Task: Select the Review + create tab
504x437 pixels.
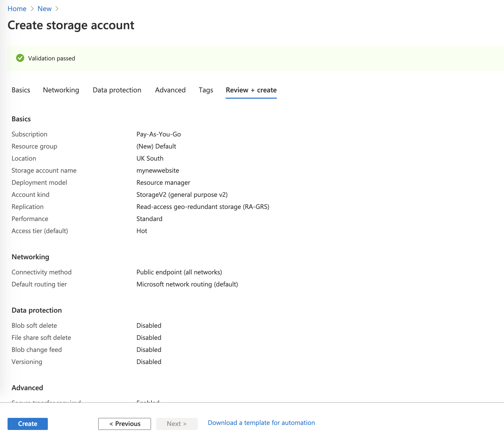Action: pyautogui.click(x=251, y=90)
